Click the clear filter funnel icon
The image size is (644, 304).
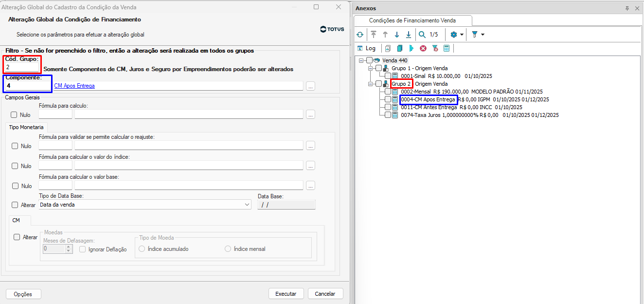click(435, 48)
